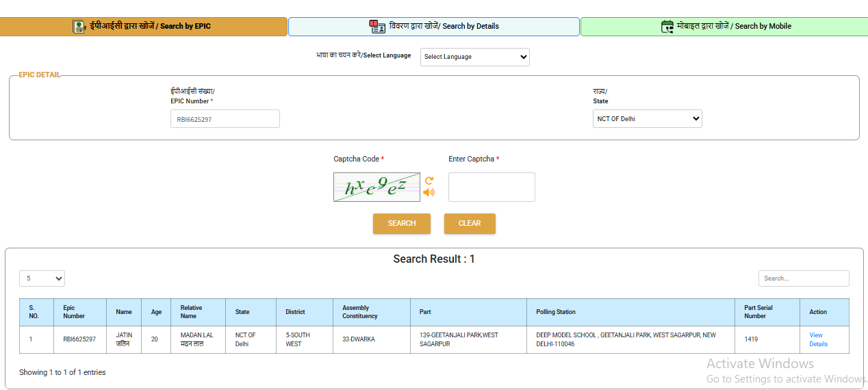Viewport: 868px width, 390px height.
Task: Click the Polling Station column header
Action: pos(556,312)
